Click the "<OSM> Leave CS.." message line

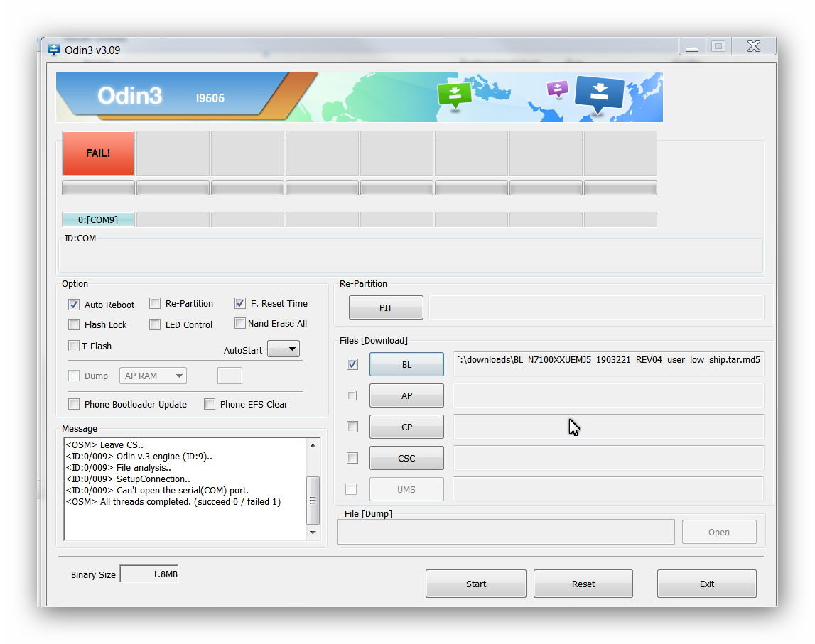tap(104, 444)
